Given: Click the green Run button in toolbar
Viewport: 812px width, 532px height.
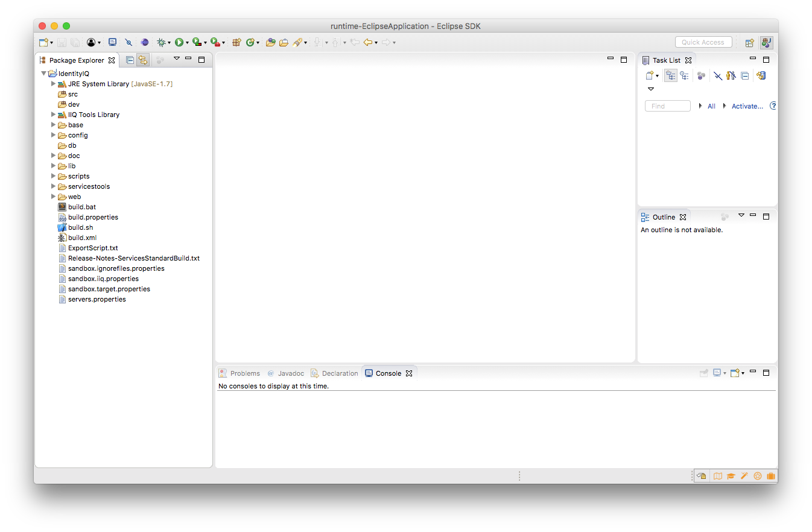Looking at the screenshot, I should pos(179,42).
